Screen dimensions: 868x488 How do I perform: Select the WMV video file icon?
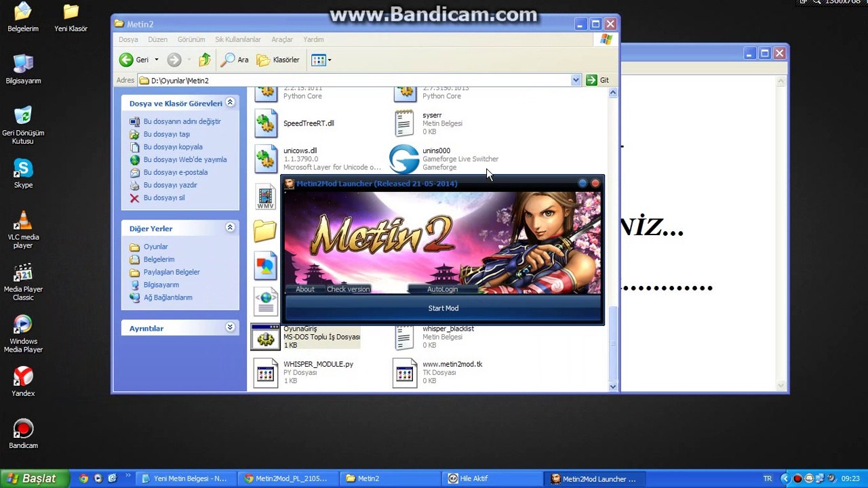pos(266,197)
